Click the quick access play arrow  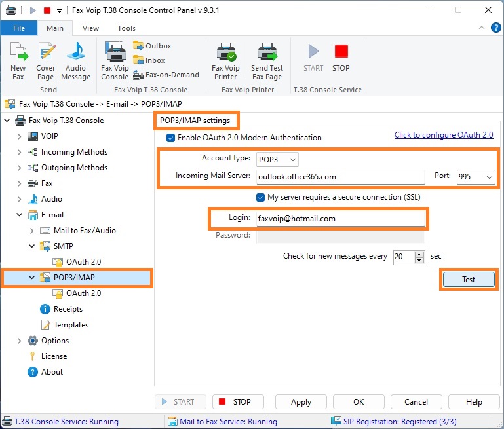pos(33,10)
